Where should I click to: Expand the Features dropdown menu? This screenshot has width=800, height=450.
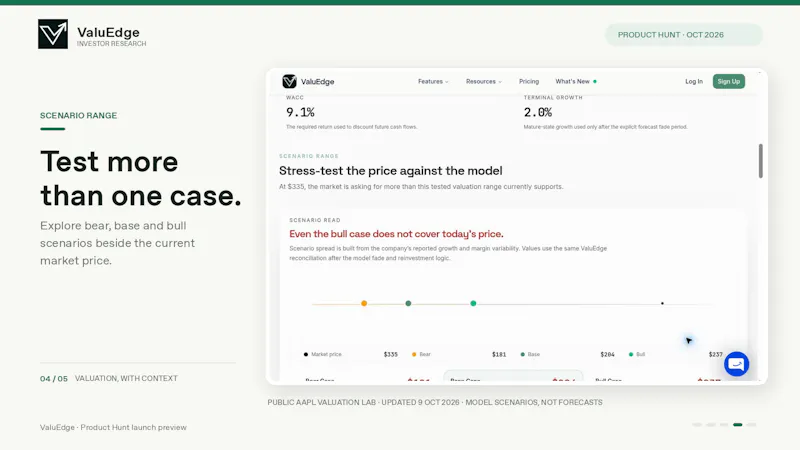click(433, 82)
